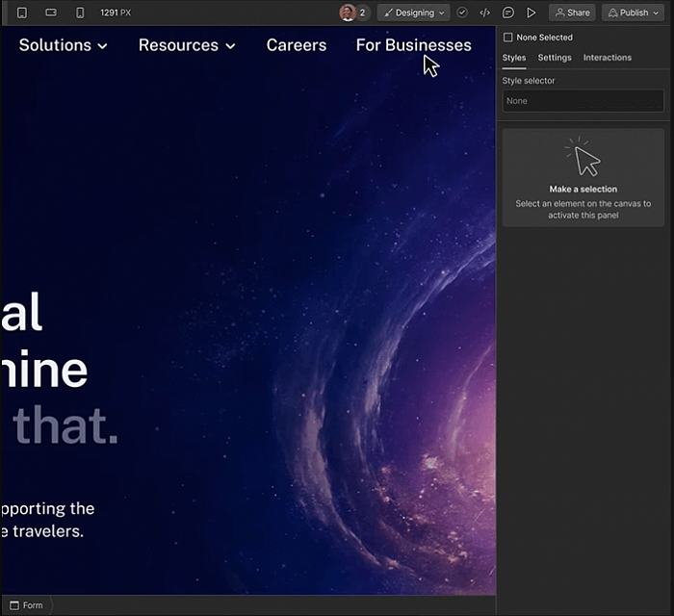Click the checkmark status icon
Viewport: 674px width, 616px height.
[462, 13]
